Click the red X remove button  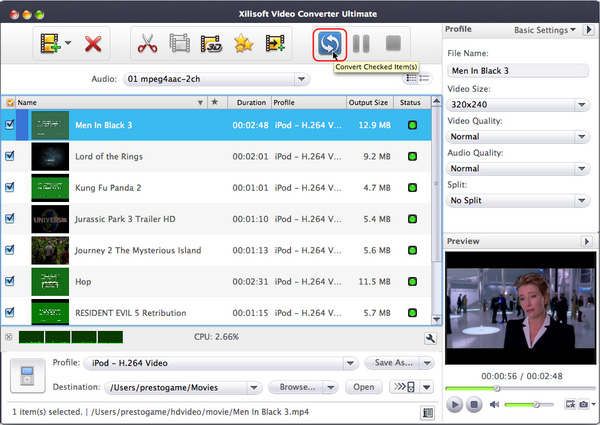[x=93, y=44]
